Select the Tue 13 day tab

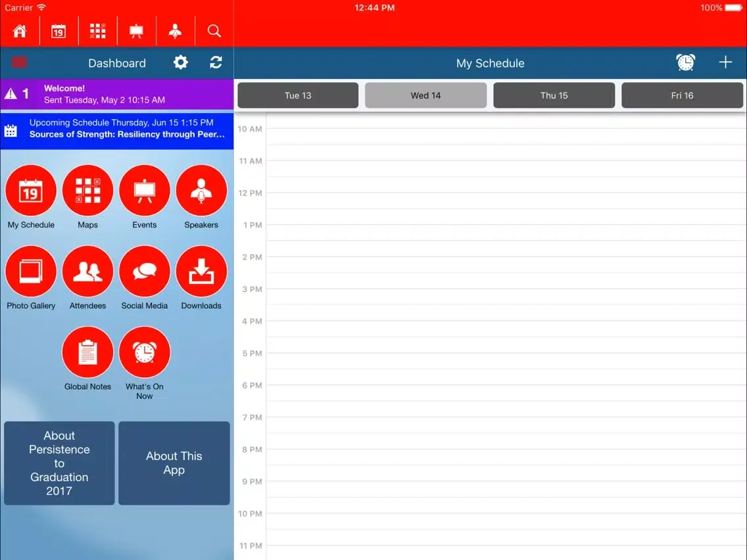coord(298,95)
